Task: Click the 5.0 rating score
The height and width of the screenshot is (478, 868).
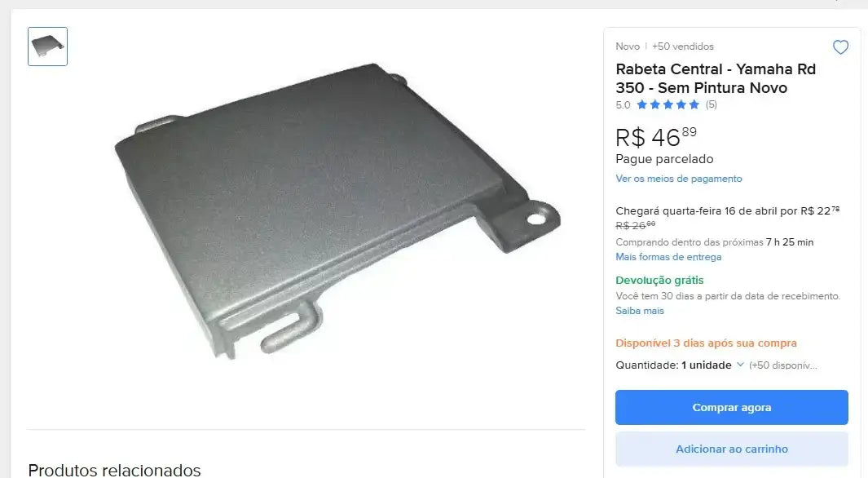Action: [x=623, y=104]
